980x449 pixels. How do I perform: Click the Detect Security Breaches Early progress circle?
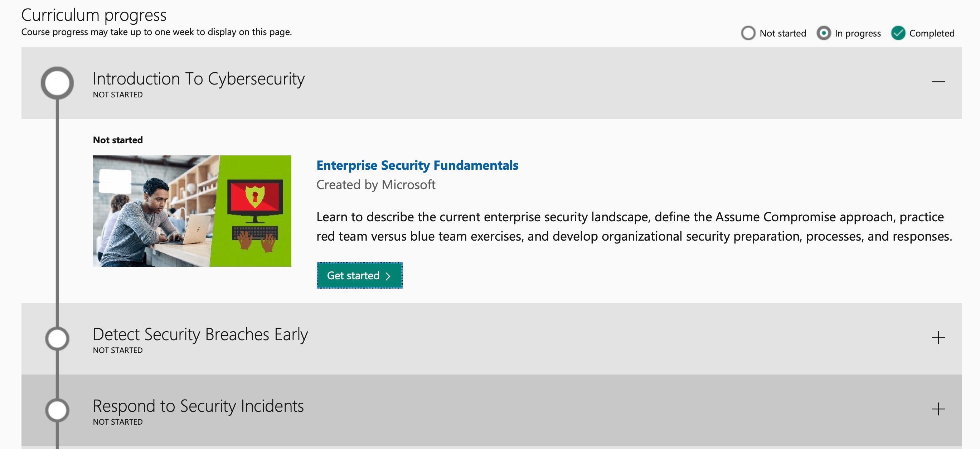pos(57,338)
